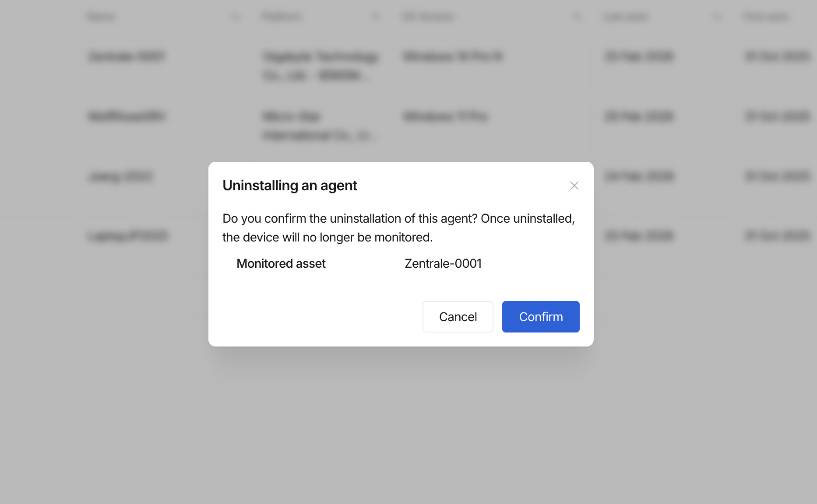Toggle sorting on the OS Version column icon

577,17
